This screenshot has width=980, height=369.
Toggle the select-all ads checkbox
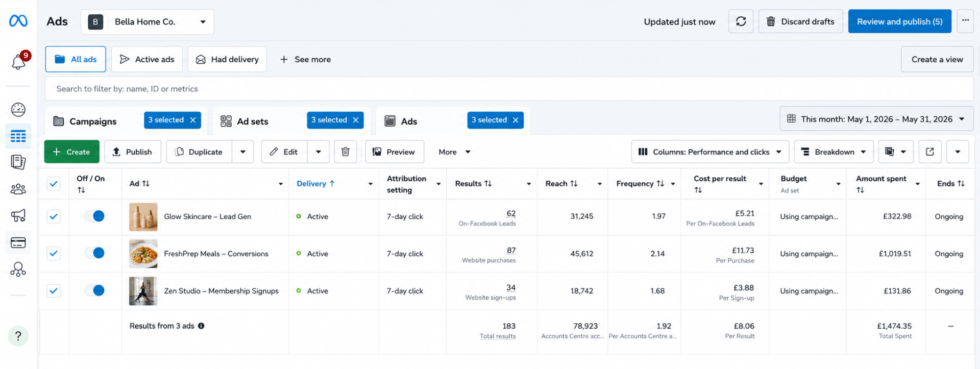(54, 184)
